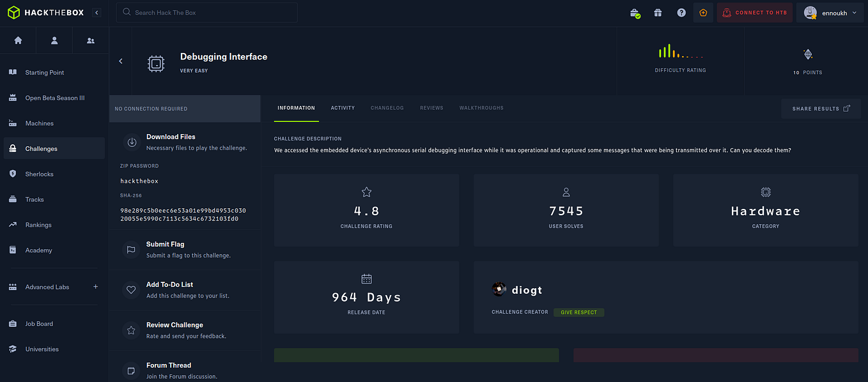Toggle Review Challenge star option

point(131,330)
